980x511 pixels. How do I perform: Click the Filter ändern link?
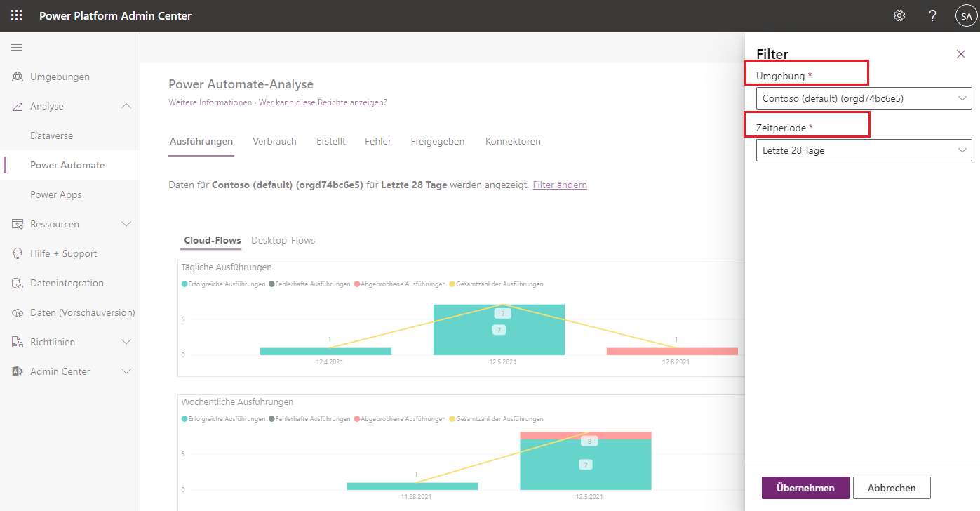point(560,185)
